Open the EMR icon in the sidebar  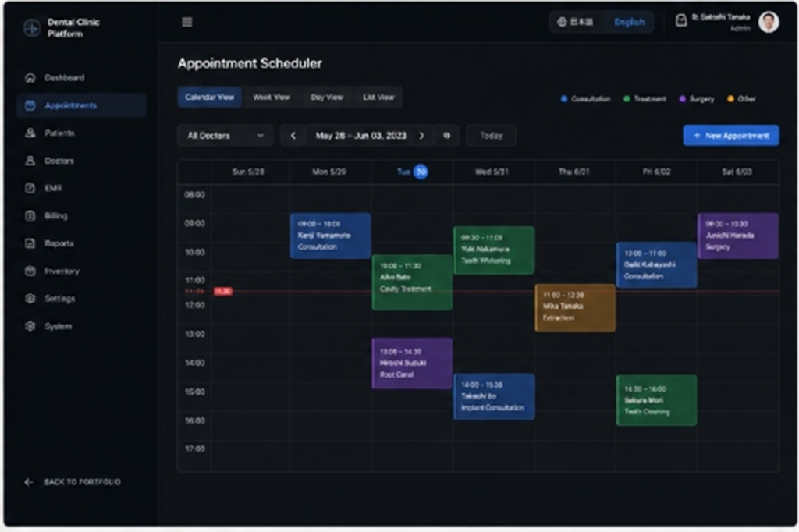[x=30, y=188]
